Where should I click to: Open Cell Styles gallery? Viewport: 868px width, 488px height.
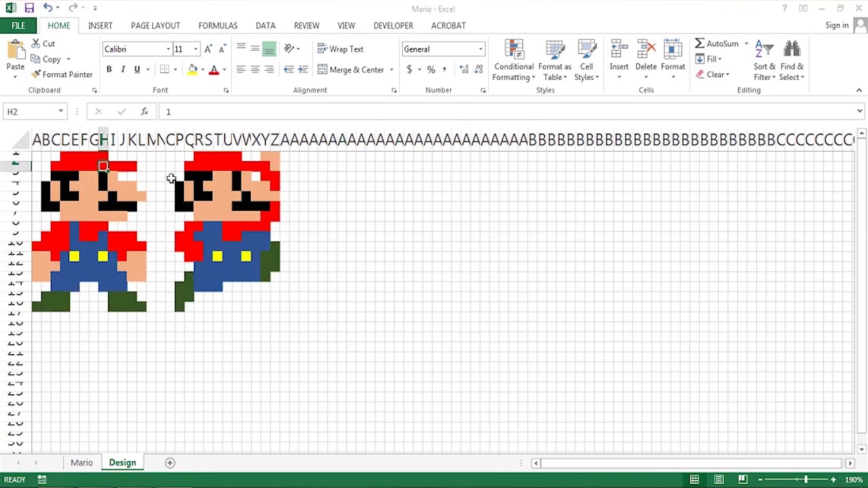(587, 60)
